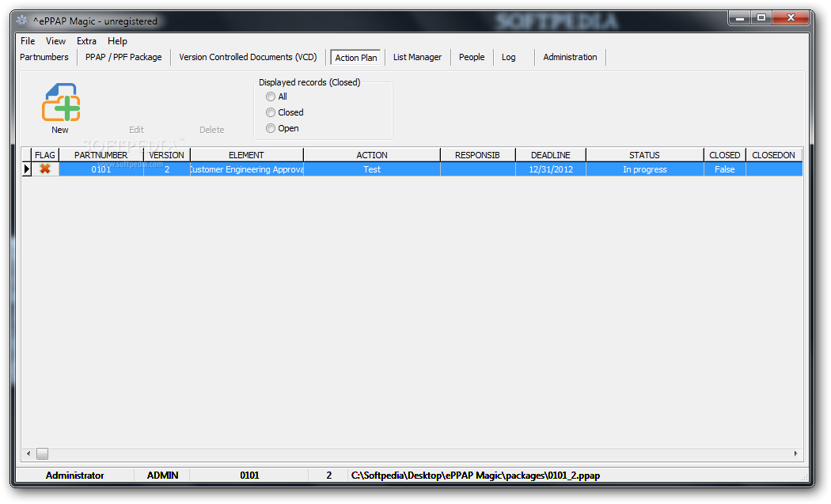Switch to the Partnumbers tab
Viewport: 831px width, 504px height.
(44, 57)
